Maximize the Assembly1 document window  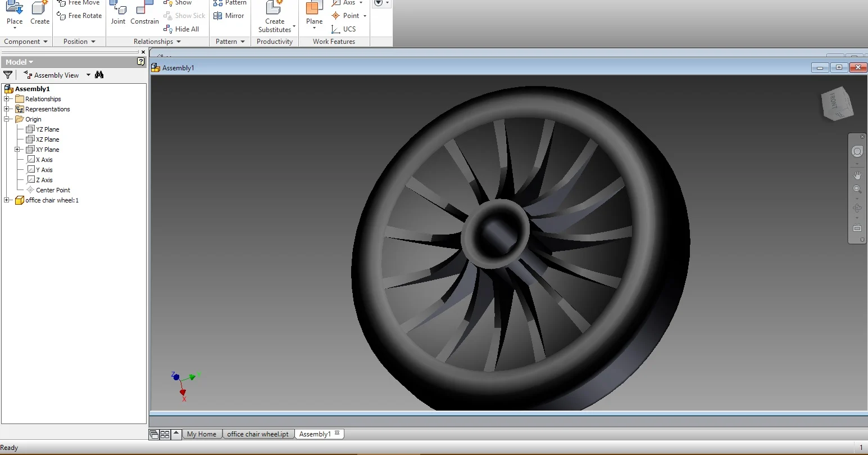(839, 67)
